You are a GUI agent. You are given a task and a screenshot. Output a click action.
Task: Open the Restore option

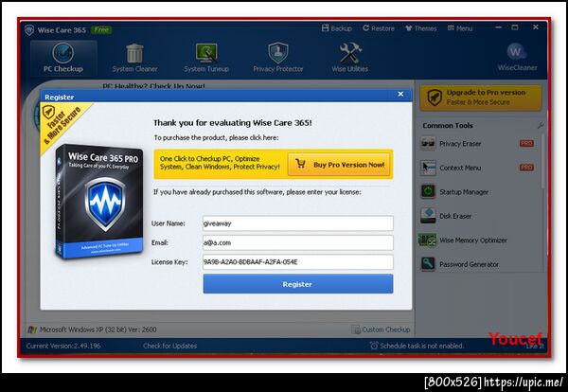click(x=379, y=28)
